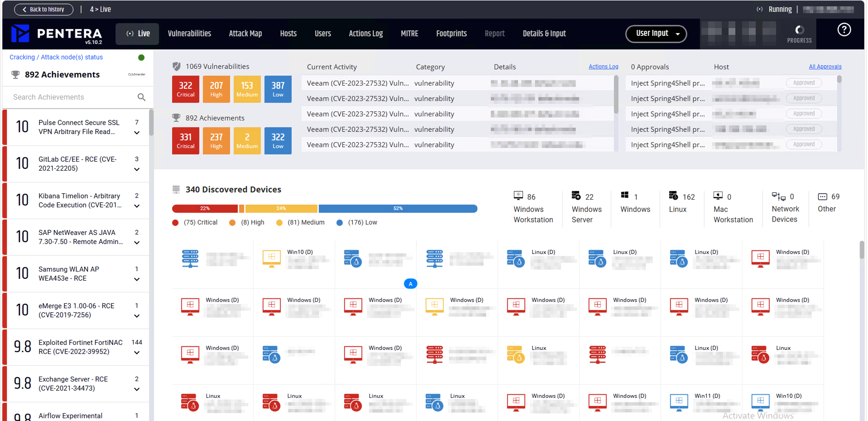This screenshot has height=421, width=868.
Task: Click the (8) High legend entry
Action: point(247,223)
